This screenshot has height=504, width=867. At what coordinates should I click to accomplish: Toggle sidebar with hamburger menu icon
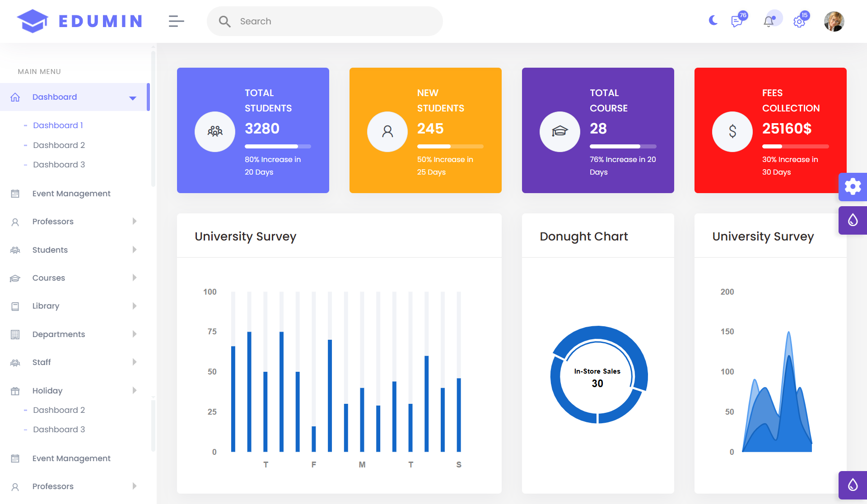pos(176,21)
